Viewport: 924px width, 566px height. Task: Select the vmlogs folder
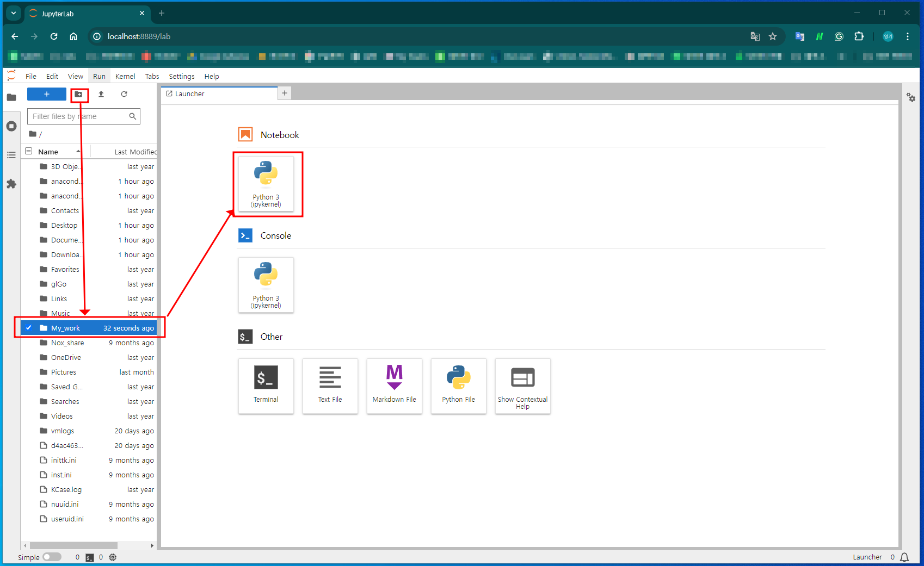point(89,431)
